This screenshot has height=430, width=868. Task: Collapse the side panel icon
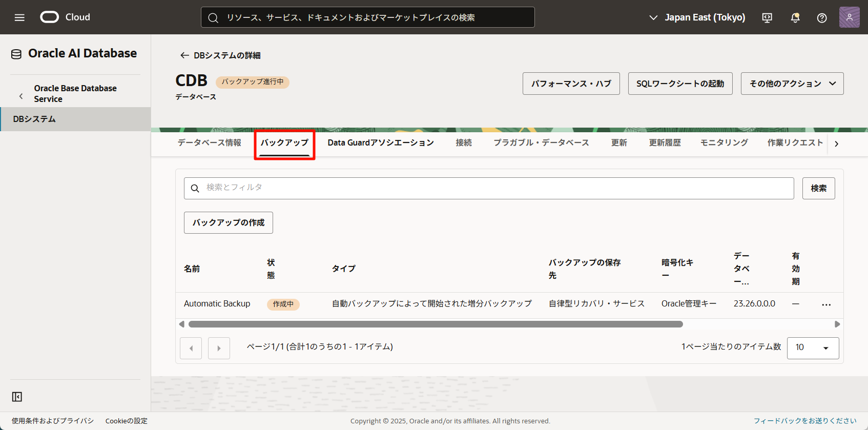point(17,397)
